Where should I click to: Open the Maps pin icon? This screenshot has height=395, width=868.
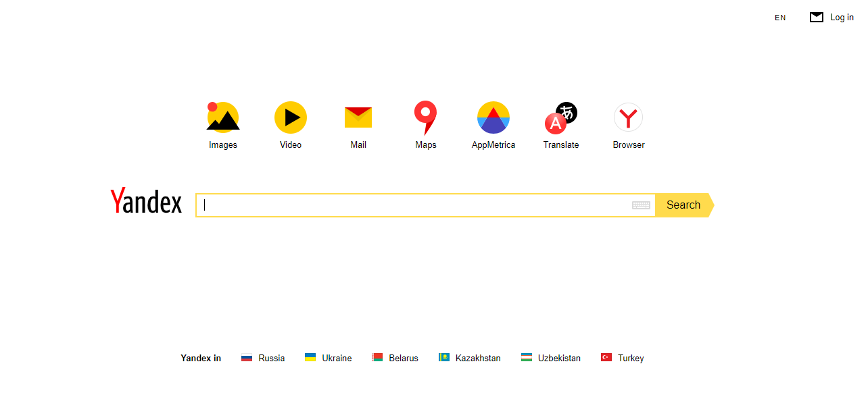coord(425,117)
